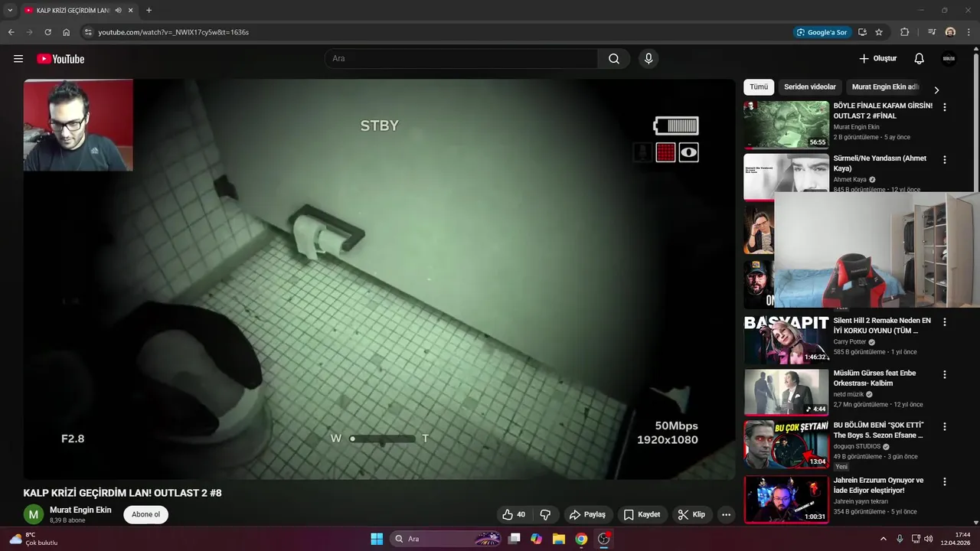
Task: Switch to OBS Studio on the taskbar
Action: tap(603, 539)
